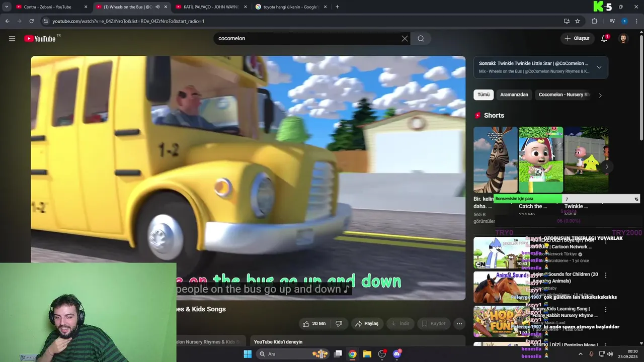Clear the cocomelon search text
Screen dimensions: 644x362
[x=405, y=38]
